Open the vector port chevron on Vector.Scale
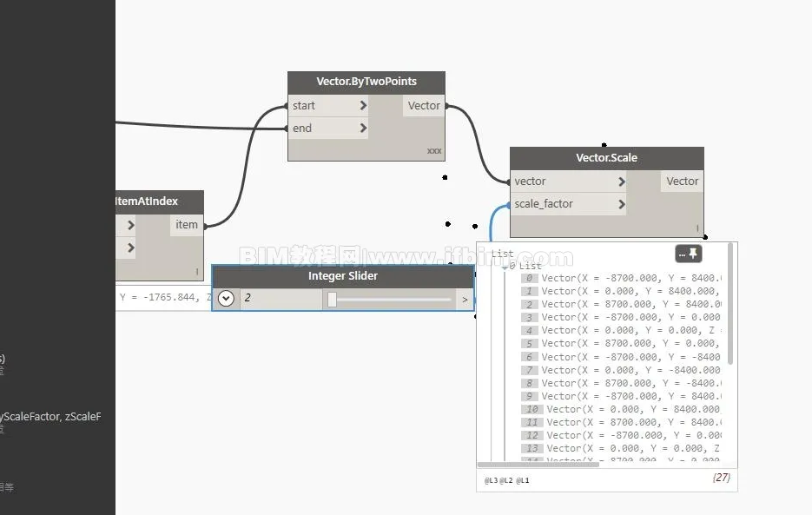 [622, 182]
